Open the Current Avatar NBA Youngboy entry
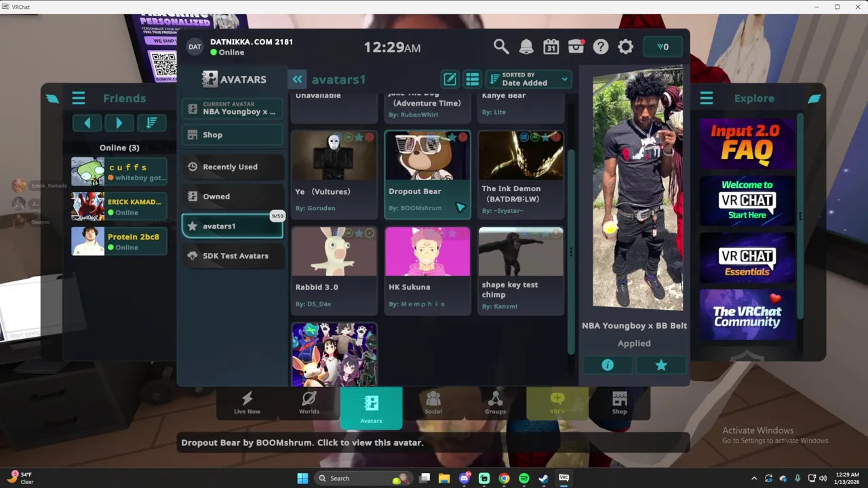 click(x=233, y=108)
